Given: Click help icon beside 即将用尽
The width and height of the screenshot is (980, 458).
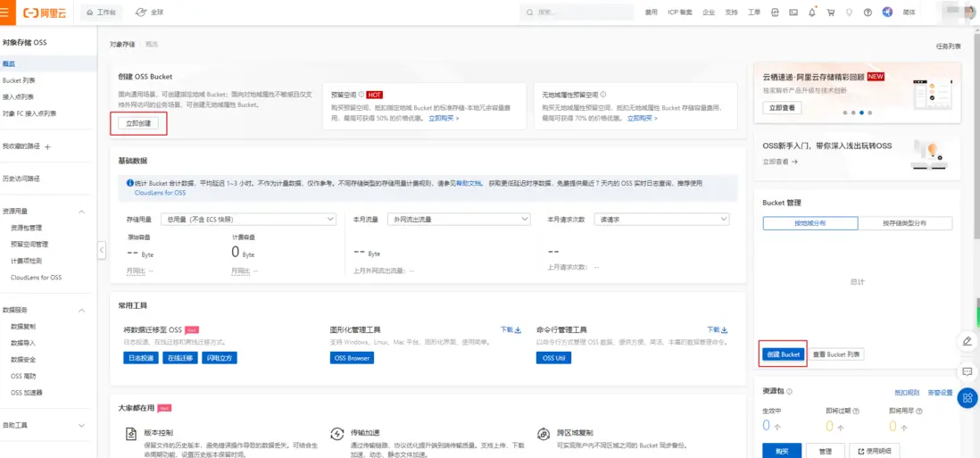Looking at the screenshot, I should click(x=918, y=412).
